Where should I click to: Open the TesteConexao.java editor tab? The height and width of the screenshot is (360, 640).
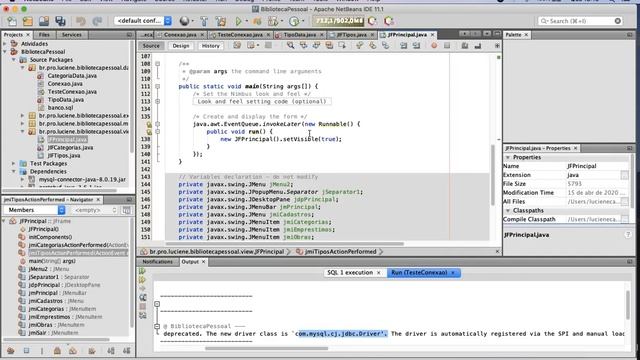tap(240, 35)
